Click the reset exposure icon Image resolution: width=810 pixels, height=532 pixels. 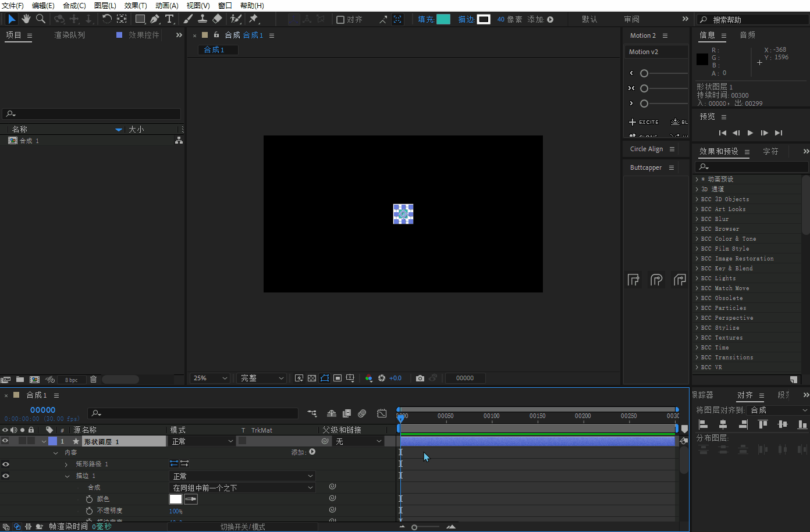382,378
